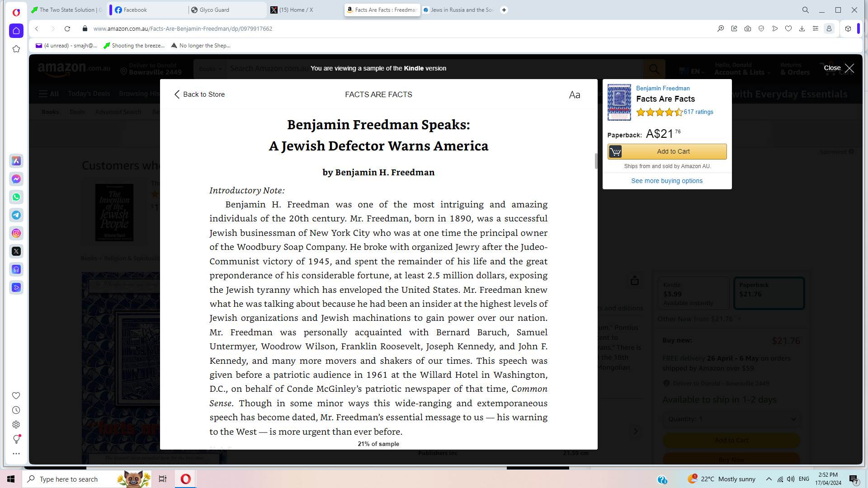Open the See more buying options link
The image size is (868, 488).
(667, 181)
